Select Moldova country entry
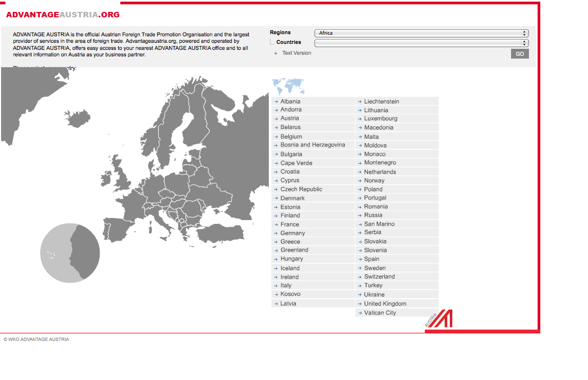Image resolution: width=588 pixels, height=380 pixels. point(376,145)
